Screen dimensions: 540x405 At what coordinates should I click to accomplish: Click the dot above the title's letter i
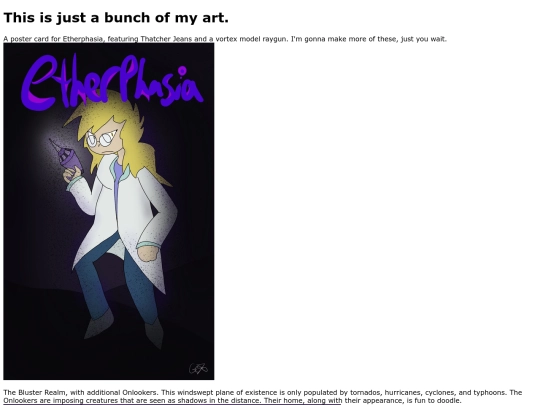[182, 71]
